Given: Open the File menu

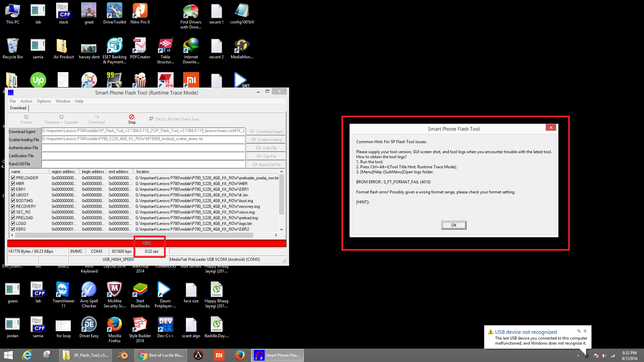Looking at the screenshot, I should (x=13, y=101).
